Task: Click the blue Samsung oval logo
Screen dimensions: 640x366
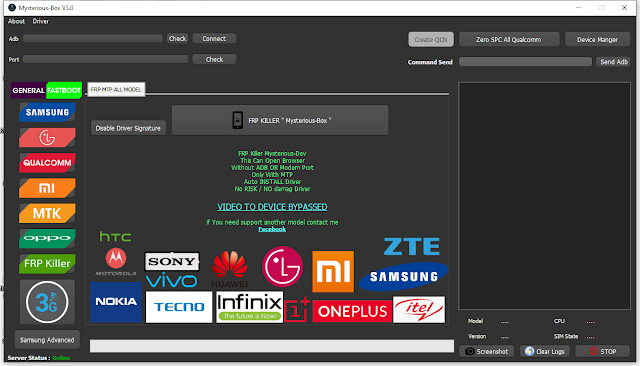Action: (x=404, y=277)
